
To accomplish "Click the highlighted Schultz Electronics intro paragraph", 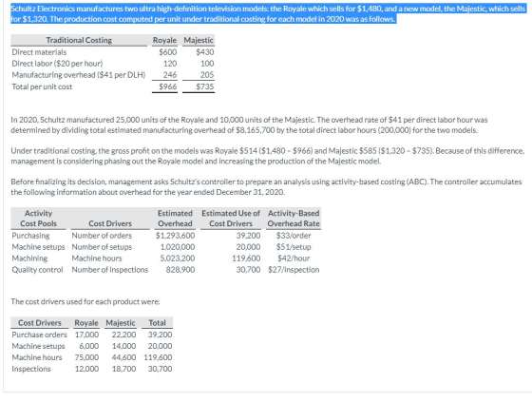I will (x=268, y=13).
